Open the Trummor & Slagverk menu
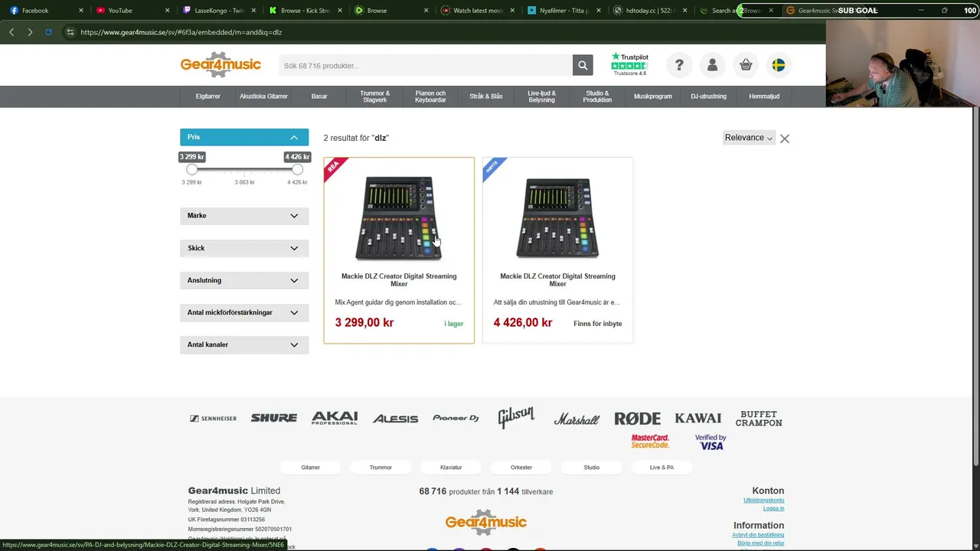This screenshot has width=980, height=551. pyautogui.click(x=375, y=96)
